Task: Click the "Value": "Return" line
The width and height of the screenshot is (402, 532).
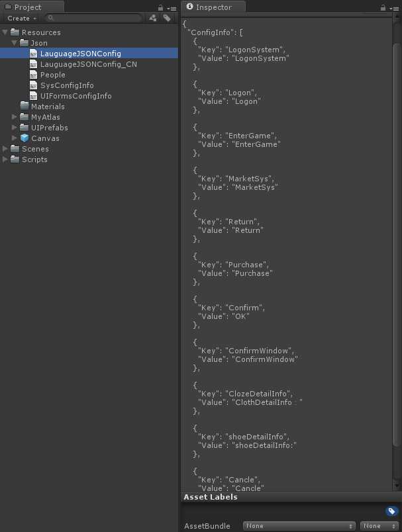Action: coord(231,230)
